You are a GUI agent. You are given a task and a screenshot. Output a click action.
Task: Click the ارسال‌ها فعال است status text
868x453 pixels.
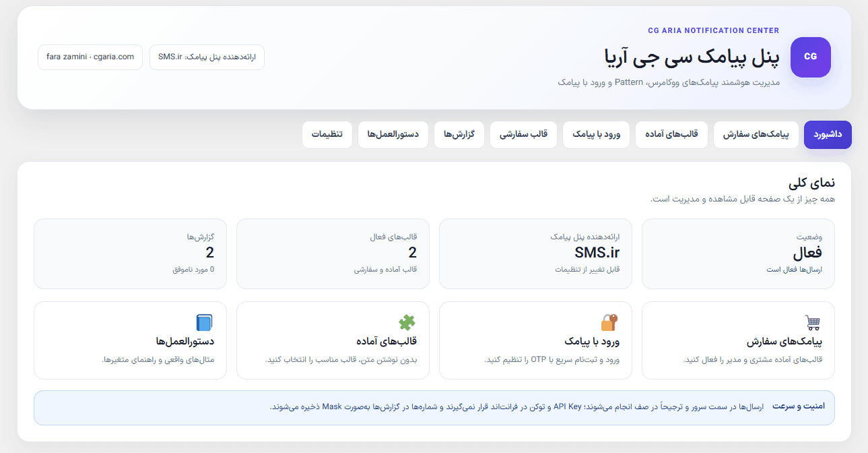[x=795, y=270]
